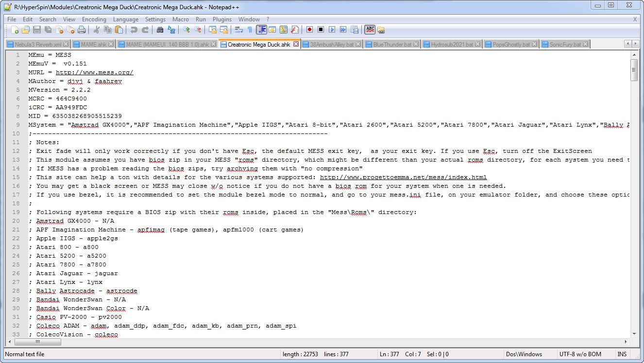Image resolution: width=644 pixels, height=363 pixels.
Task: Click UTF-8 w/o BOM in status bar
Action: (x=580, y=354)
